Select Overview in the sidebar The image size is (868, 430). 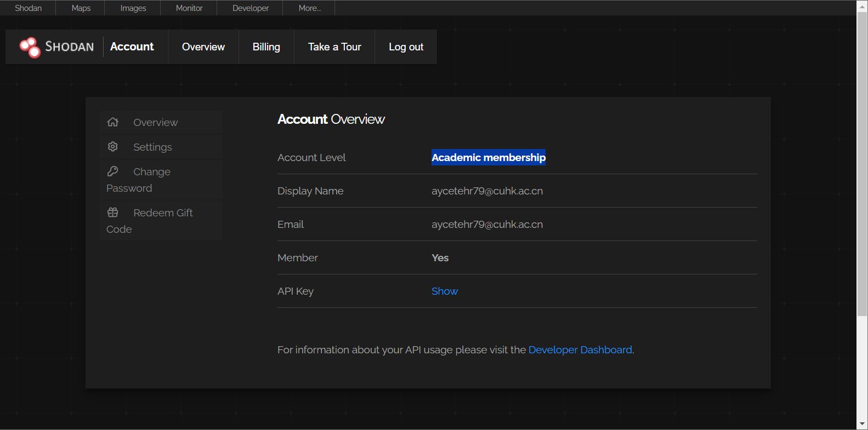point(161,122)
